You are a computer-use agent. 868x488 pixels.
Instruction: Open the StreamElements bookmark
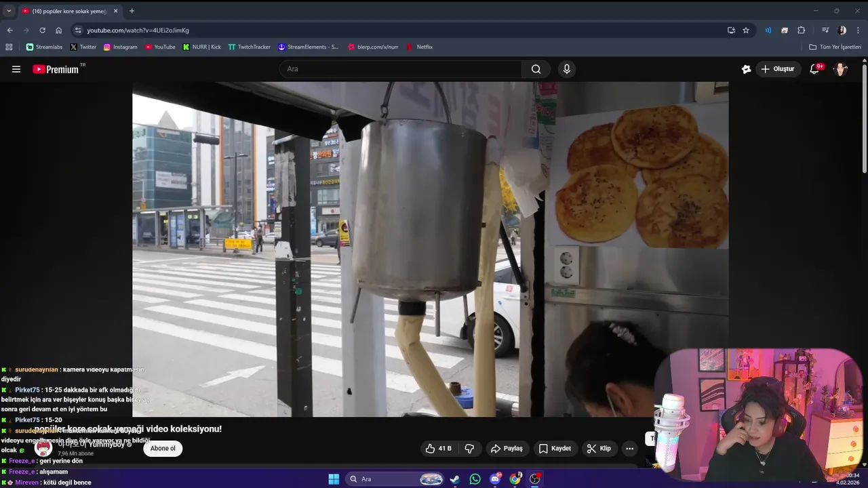tap(308, 47)
